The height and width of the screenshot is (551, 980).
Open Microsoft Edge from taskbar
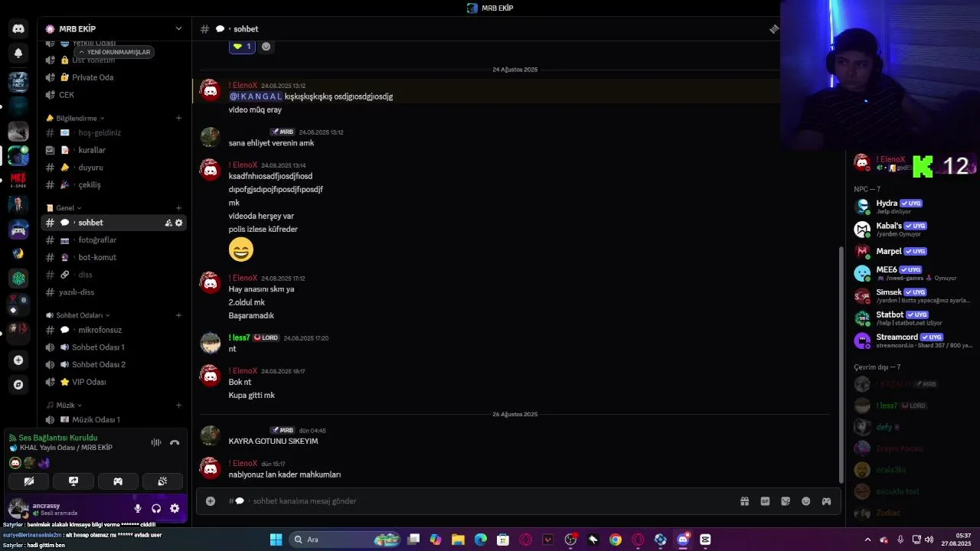481,540
